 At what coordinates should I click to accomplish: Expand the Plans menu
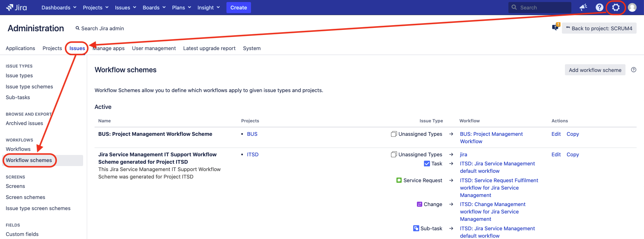[181, 7]
